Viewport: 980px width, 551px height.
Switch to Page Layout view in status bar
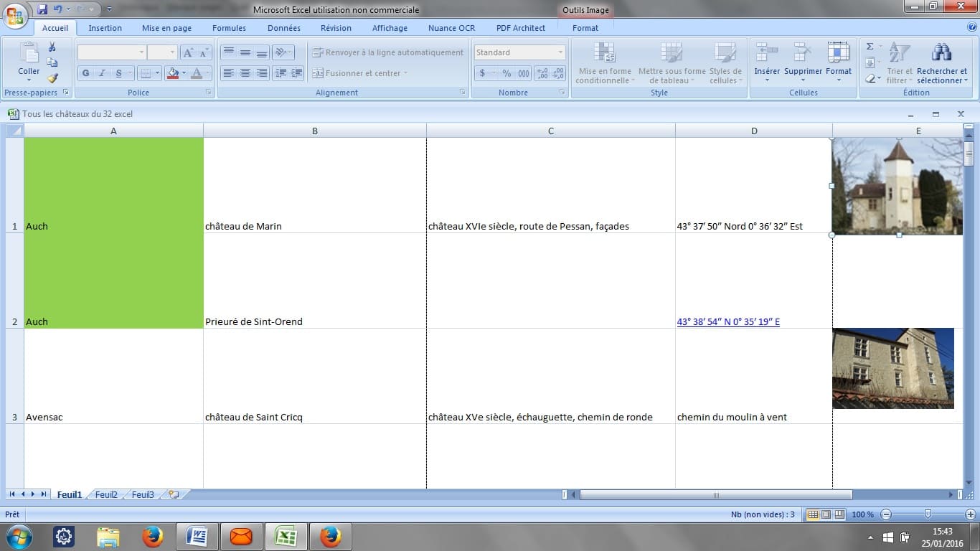click(x=826, y=514)
